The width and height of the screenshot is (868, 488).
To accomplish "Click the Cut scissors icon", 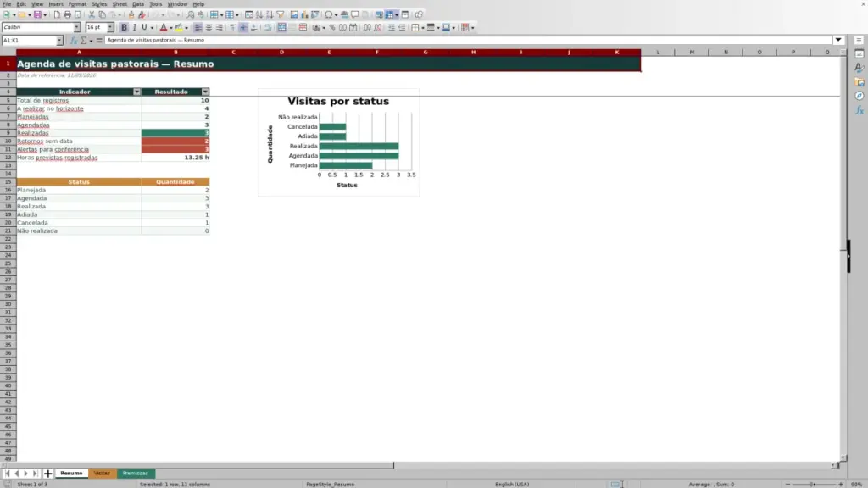I will coord(92,15).
